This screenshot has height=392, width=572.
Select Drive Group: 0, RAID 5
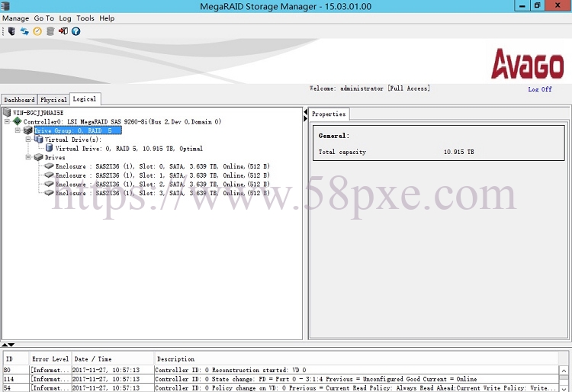78,130
